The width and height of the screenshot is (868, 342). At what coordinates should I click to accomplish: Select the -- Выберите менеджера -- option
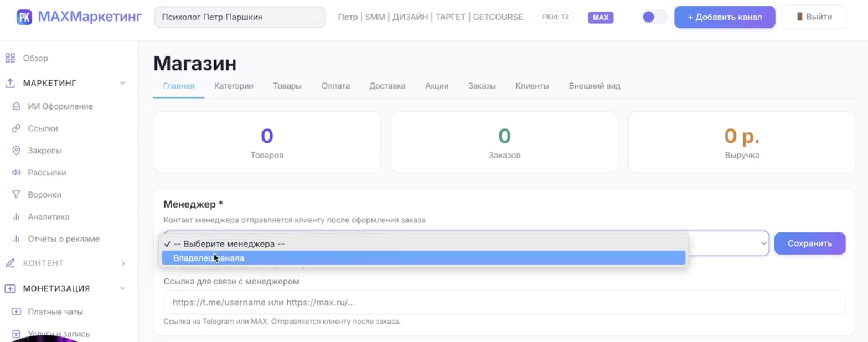[423, 244]
